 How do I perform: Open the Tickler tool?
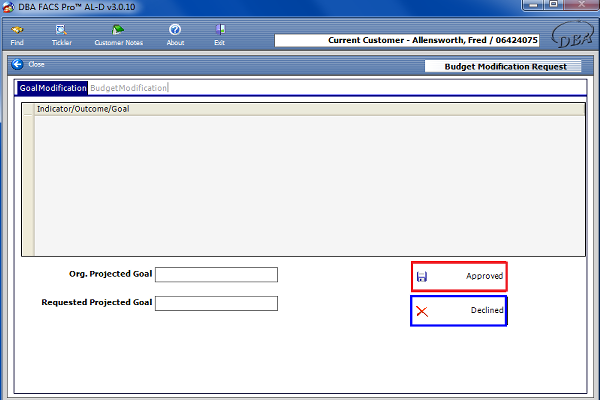[x=62, y=30]
